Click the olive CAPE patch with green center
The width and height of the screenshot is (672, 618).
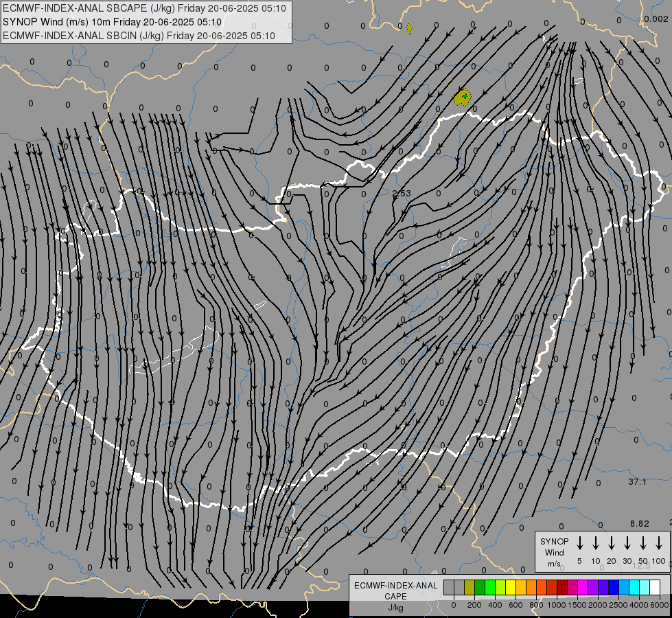pyautogui.click(x=463, y=98)
